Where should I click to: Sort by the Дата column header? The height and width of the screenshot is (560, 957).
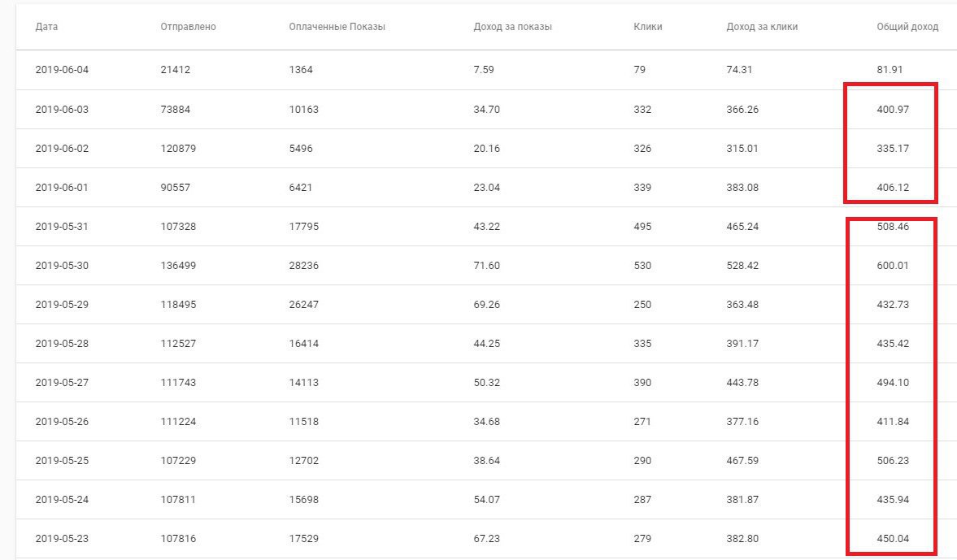coord(46,27)
